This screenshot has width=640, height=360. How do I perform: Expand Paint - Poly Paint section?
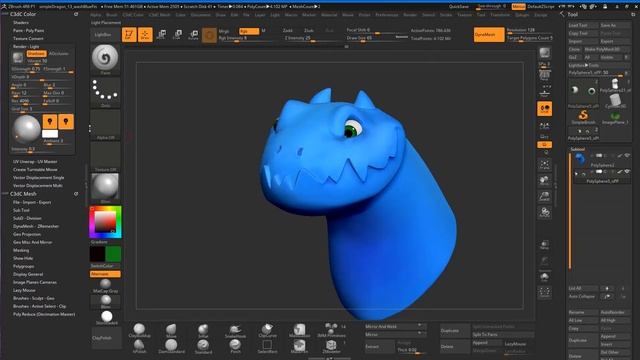pyautogui.click(x=29, y=31)
